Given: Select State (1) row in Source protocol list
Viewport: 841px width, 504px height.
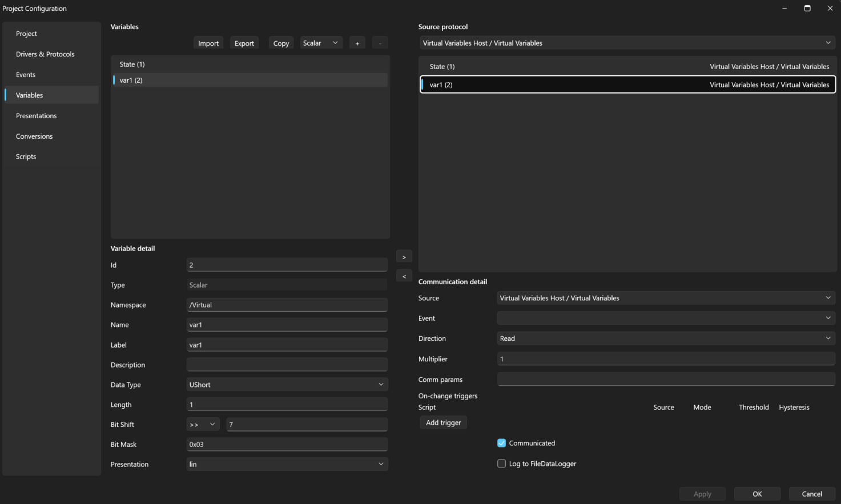Looking at the screenshot, I should click(x=628, y=67).
